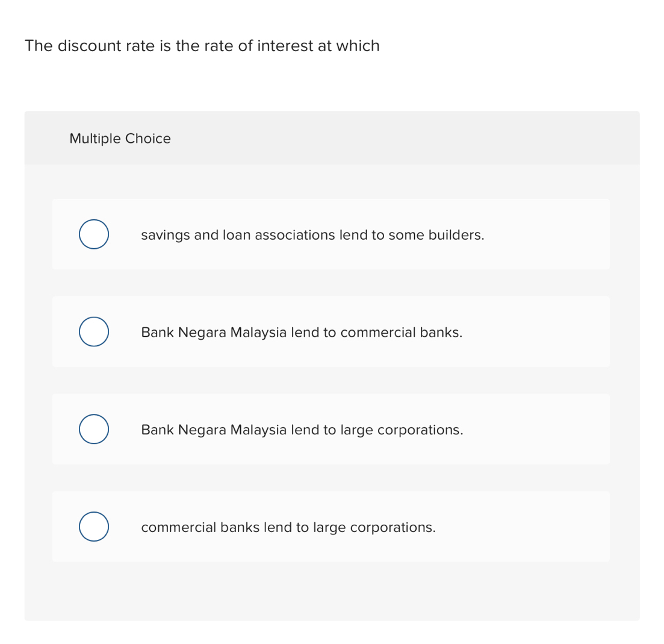Click the answer text 'Bank Negara Malaysia lend to commercial banks'
The width and height of the screenshot is (664, 644).
302,333
